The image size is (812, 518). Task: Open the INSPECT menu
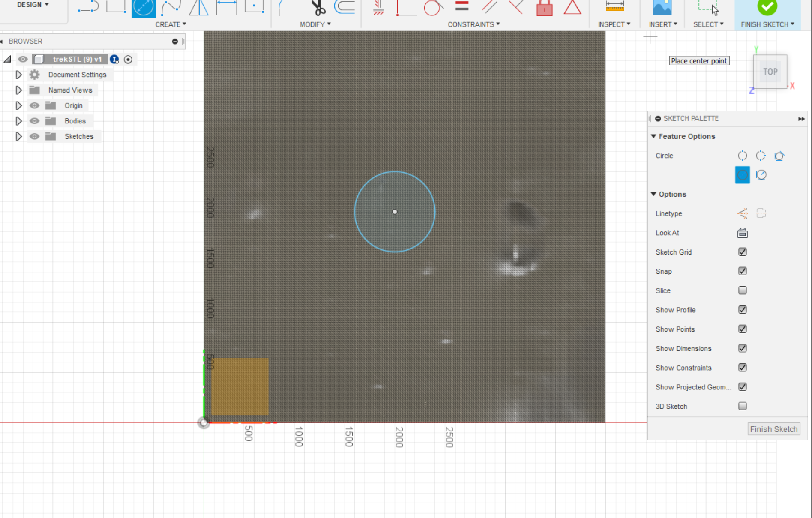614,24
